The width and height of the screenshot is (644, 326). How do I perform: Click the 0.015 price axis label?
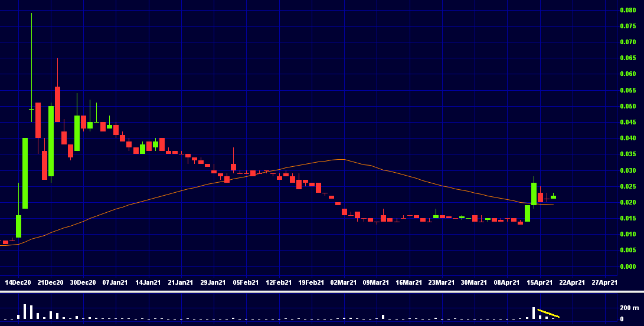627,219
